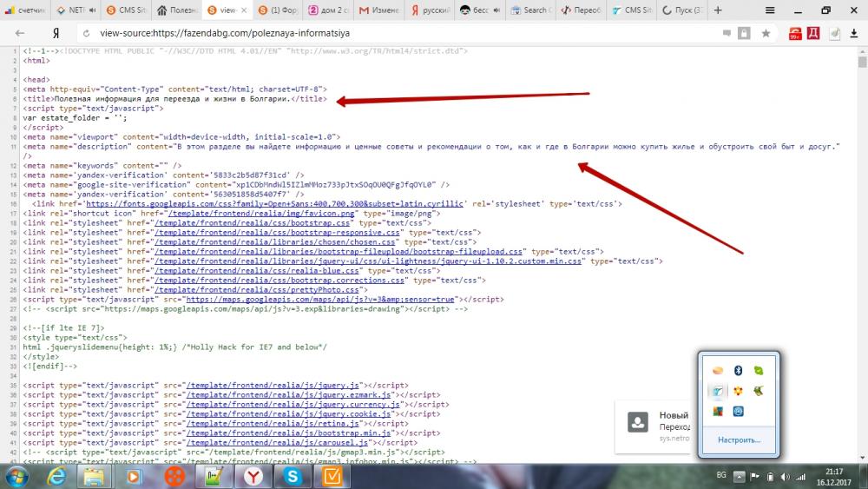
Task: Click the Yandex 'Я' home button
Action: (56, 33)
